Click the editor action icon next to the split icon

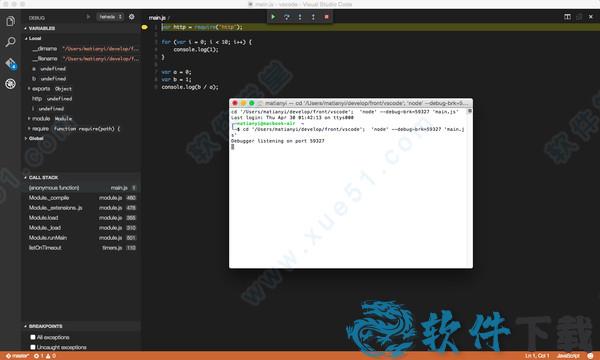(579, 17)
